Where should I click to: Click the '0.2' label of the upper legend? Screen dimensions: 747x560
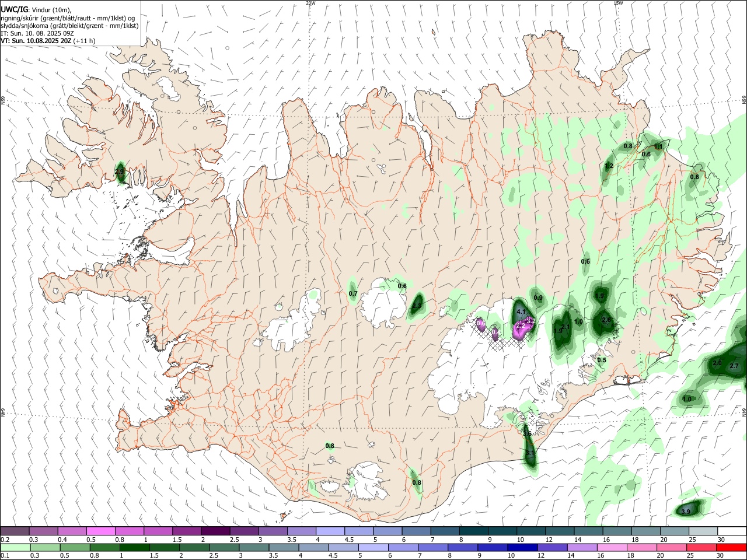[5, 540]
